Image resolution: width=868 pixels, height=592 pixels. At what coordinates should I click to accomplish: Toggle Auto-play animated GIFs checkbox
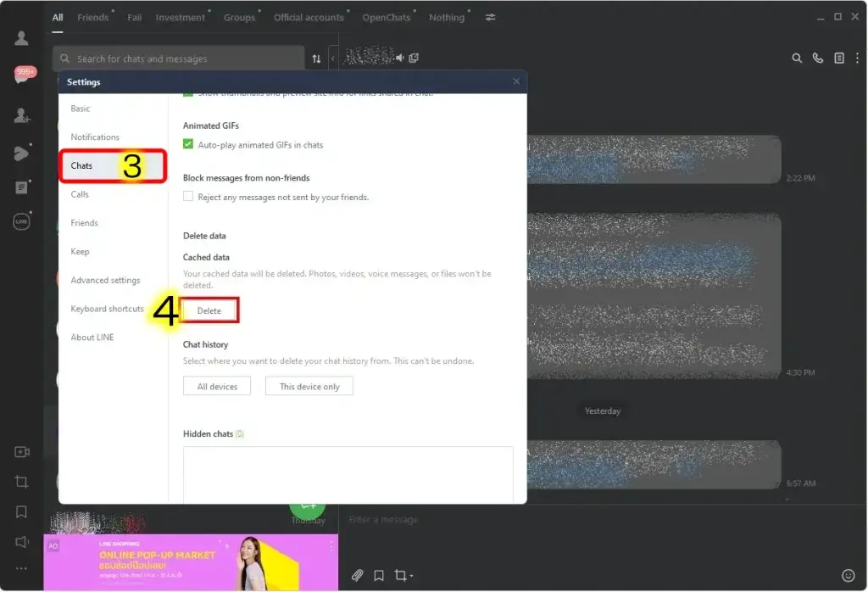pos(188,144)
